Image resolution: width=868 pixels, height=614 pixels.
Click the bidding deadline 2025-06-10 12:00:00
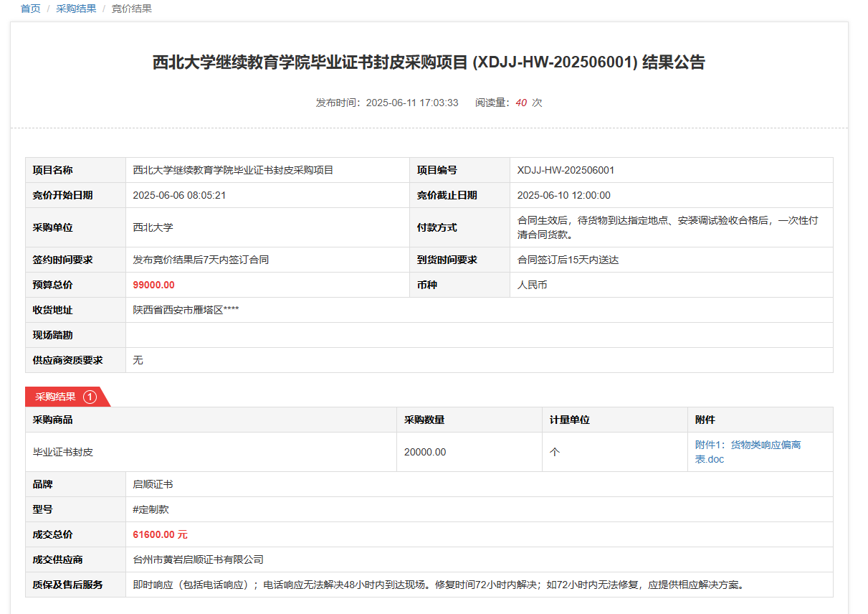point(563,195)
